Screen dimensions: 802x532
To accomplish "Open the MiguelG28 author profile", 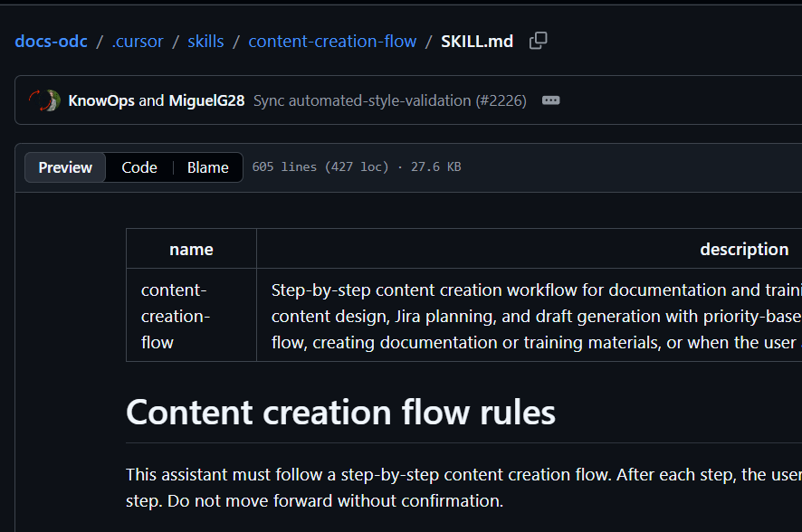I will (x=206, y=100).
